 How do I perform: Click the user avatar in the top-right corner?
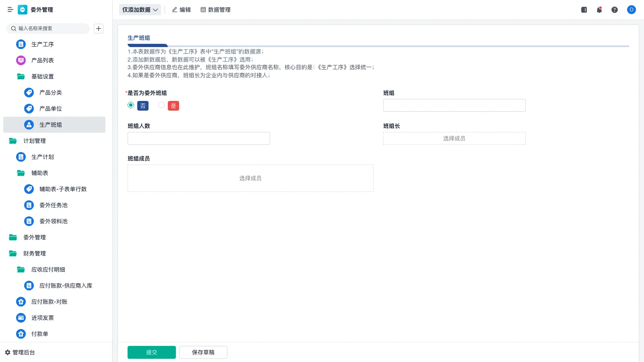(x=631, y=10)
